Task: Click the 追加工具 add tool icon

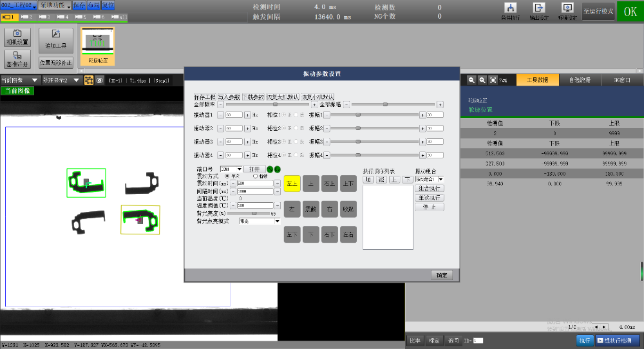Action: tap(55, 37)
